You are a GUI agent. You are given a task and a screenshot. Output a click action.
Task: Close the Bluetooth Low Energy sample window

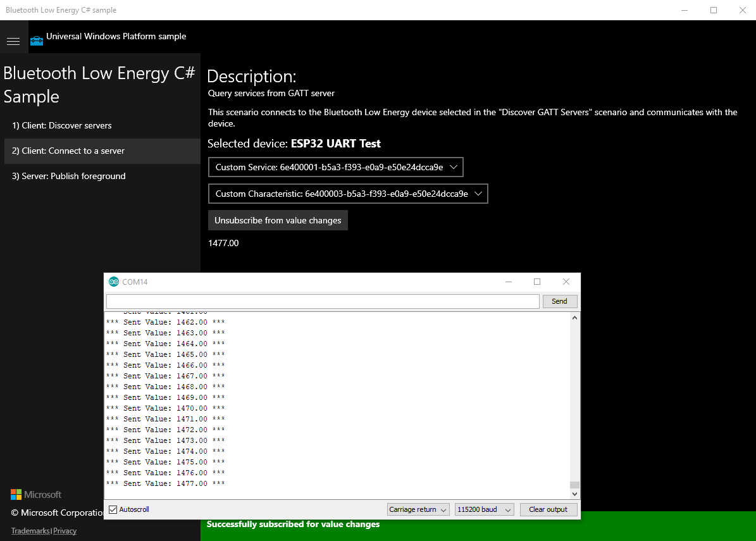743,10
